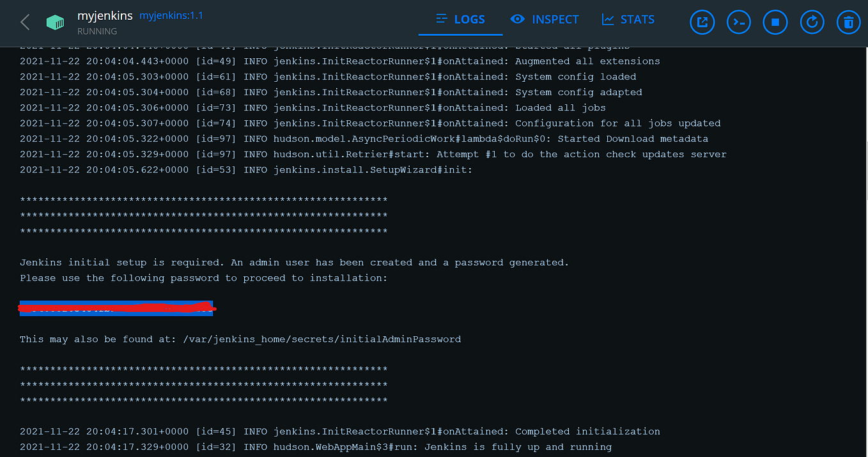Open the container in a browser
The width and height of the screenshot is (868, 457).
point(702,22)
